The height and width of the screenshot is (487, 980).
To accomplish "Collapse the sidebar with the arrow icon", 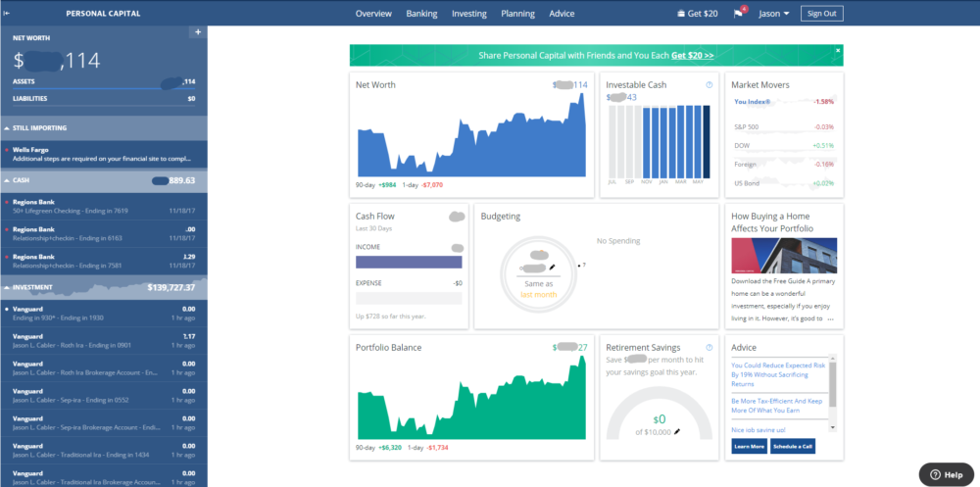I will tap(6, 13).
